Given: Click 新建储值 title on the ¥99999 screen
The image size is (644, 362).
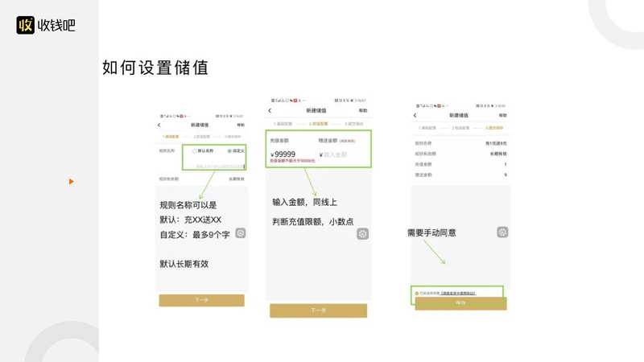Looking at the screenshot, I should [316, 110].
